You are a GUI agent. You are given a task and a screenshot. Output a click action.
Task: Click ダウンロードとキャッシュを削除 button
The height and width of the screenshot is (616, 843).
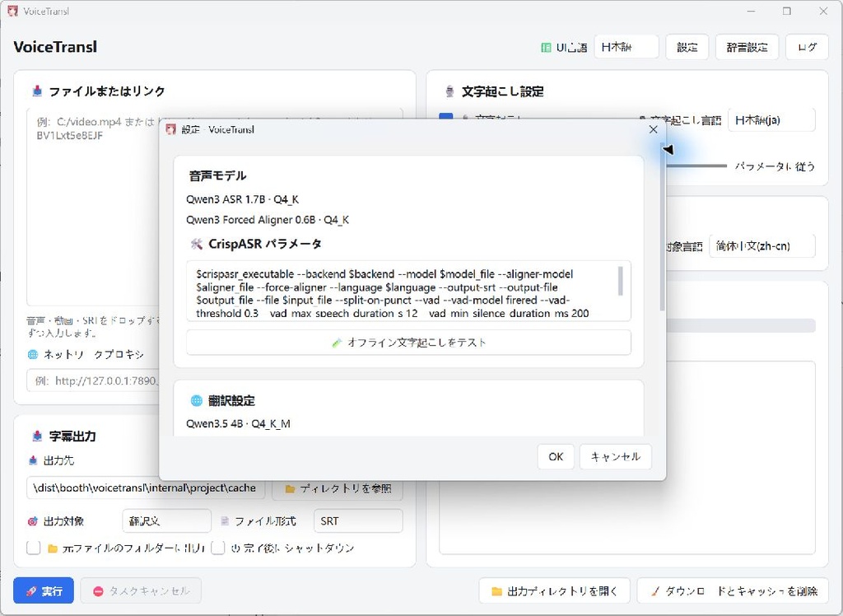click(x=733, y=590)
